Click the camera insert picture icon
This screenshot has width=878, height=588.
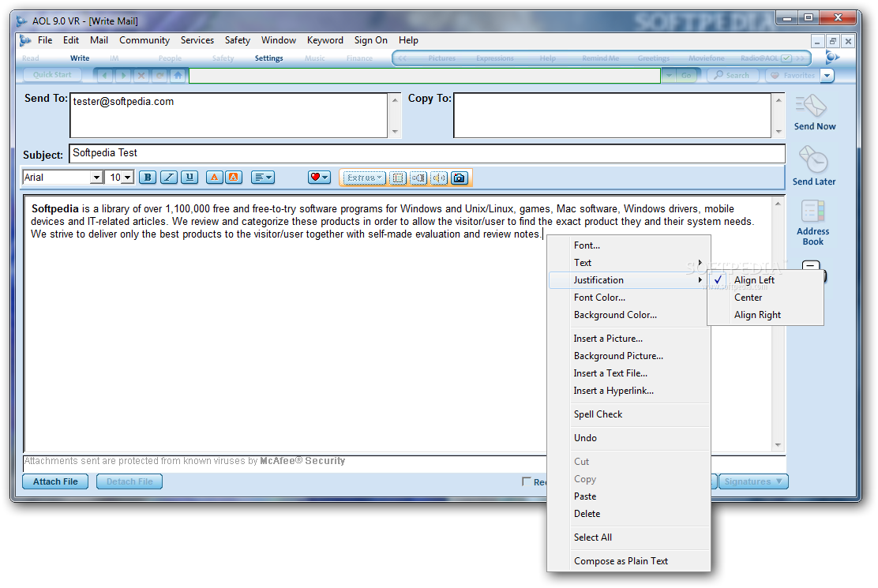[x=460, y=178]
